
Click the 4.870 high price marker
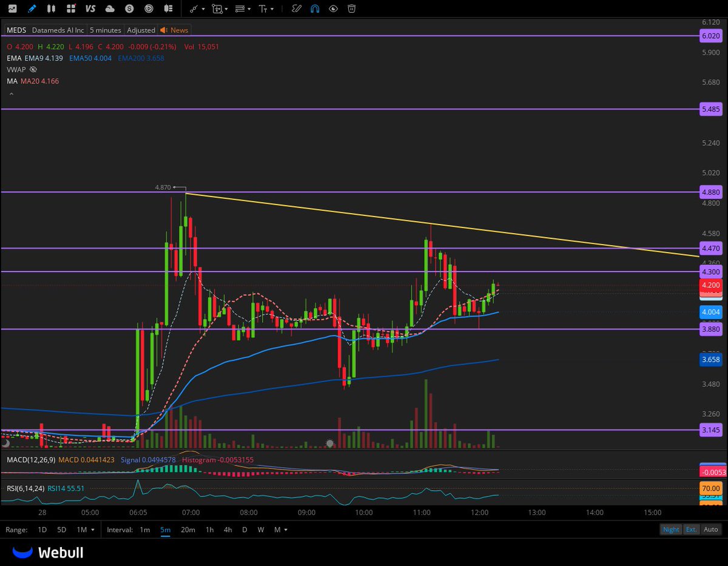[163, 187]
